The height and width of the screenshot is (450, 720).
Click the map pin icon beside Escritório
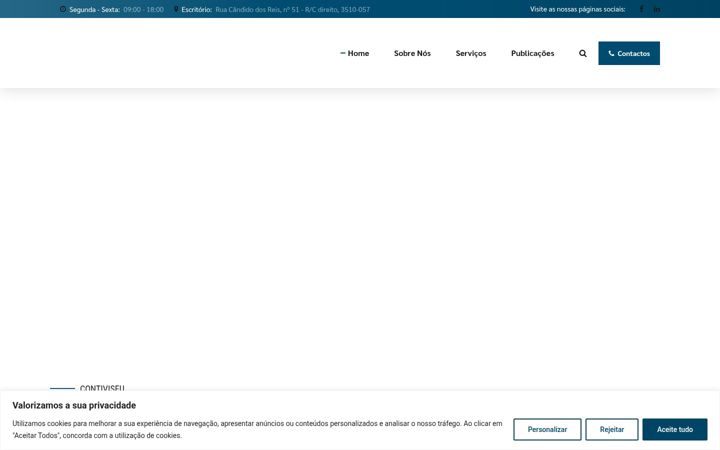[x=176, y=9]
